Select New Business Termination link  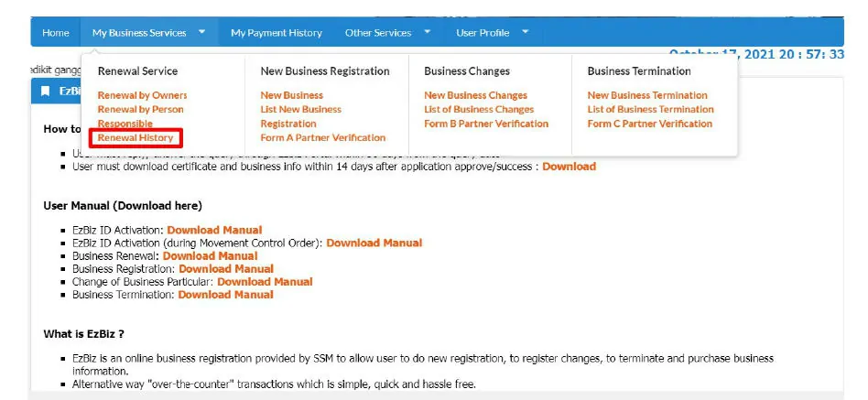[x=647, y=95]
